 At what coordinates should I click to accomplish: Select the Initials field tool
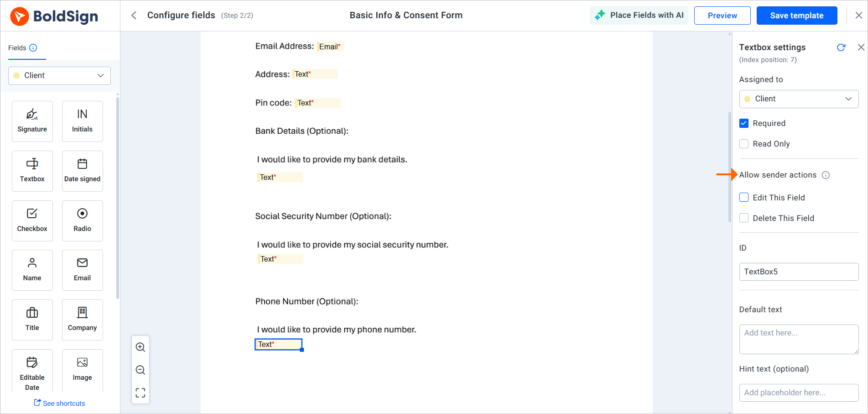pyautogui.click(x=83, y=121)
